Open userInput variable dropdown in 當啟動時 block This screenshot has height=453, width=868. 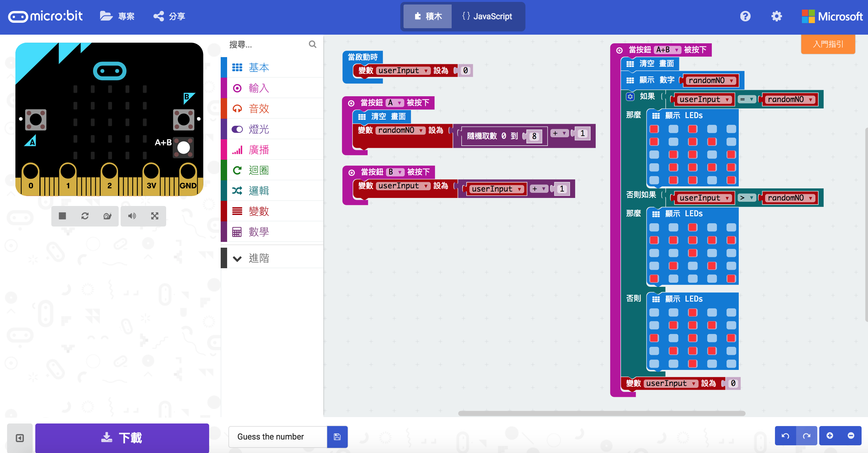click(403, 71)
